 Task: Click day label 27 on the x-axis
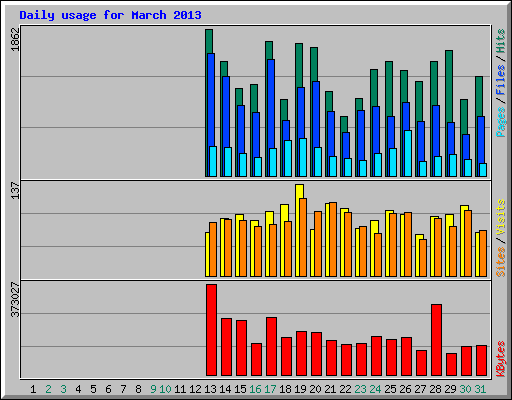(420, 389)
